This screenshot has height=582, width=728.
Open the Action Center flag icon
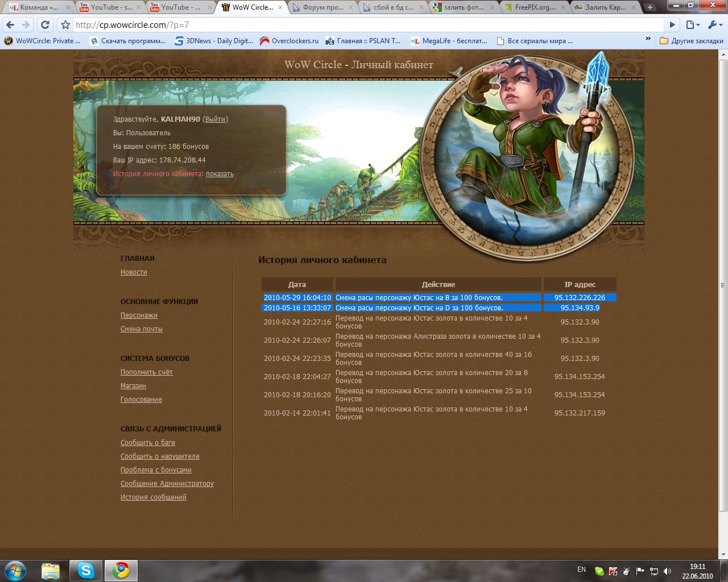[x=640, y=571]
